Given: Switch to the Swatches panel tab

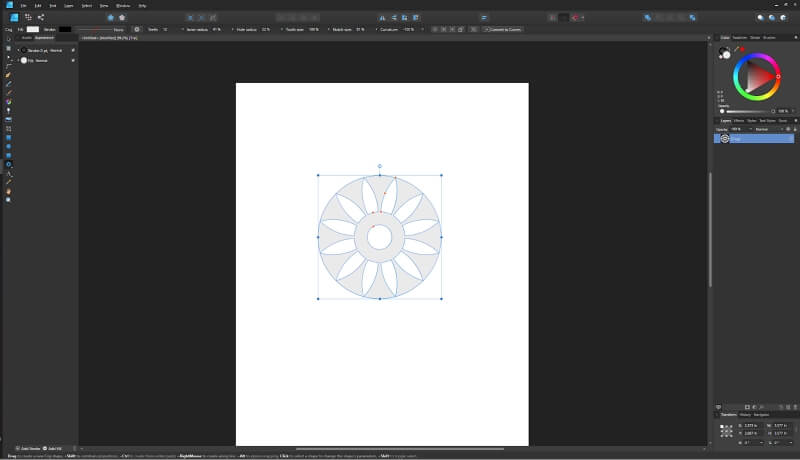Looking at the screenshot, I should pos(739,37).
